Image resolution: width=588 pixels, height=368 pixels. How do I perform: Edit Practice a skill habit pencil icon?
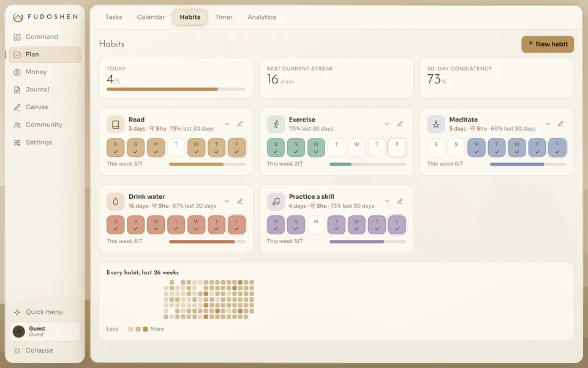pos(400,201)
